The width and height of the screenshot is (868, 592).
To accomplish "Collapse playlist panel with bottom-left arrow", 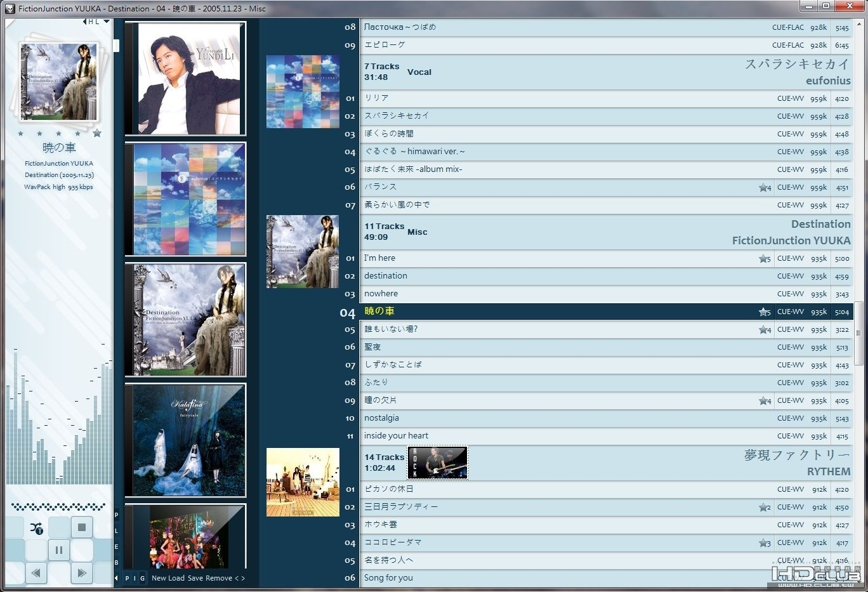I will pyautogui.click(x=116, y=578).
